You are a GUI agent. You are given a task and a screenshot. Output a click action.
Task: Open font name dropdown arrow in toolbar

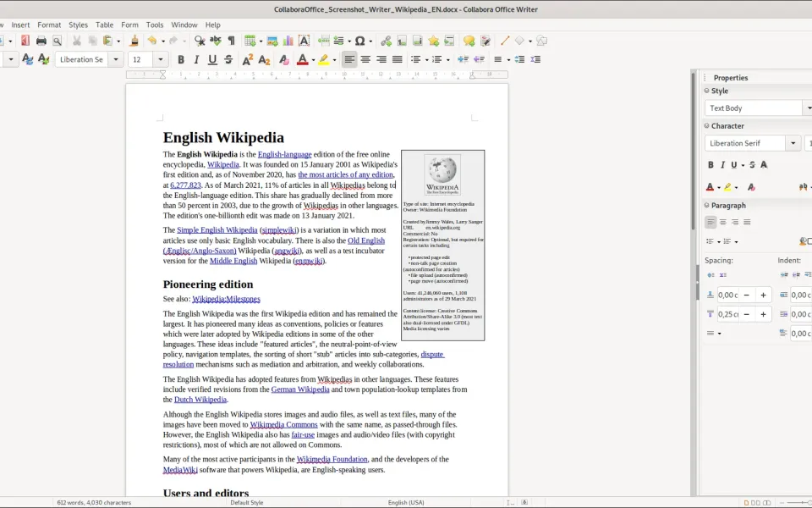116,59
